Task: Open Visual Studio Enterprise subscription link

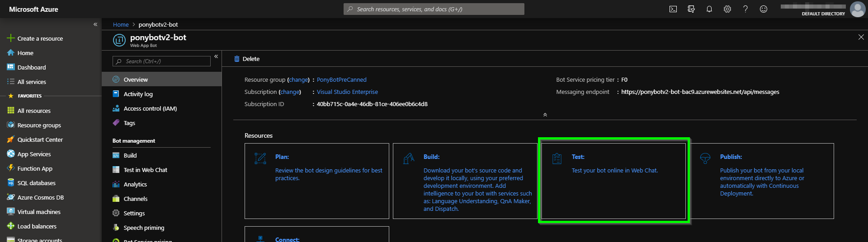Action: [347, 92]
